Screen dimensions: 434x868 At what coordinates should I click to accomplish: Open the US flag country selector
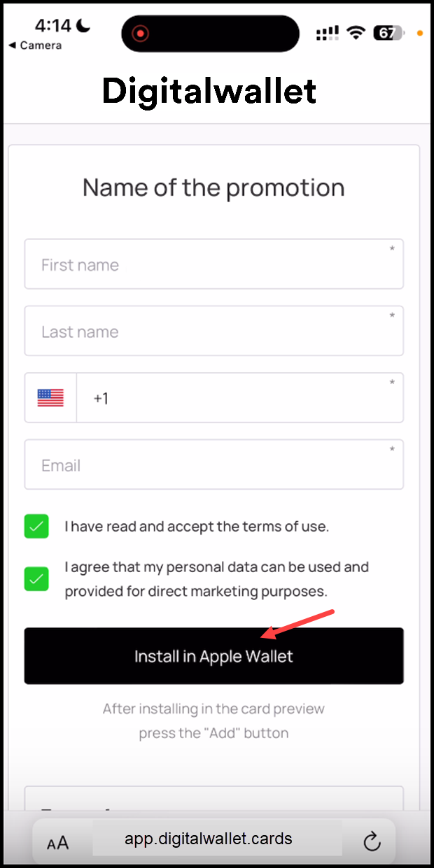tap(50, 398)
